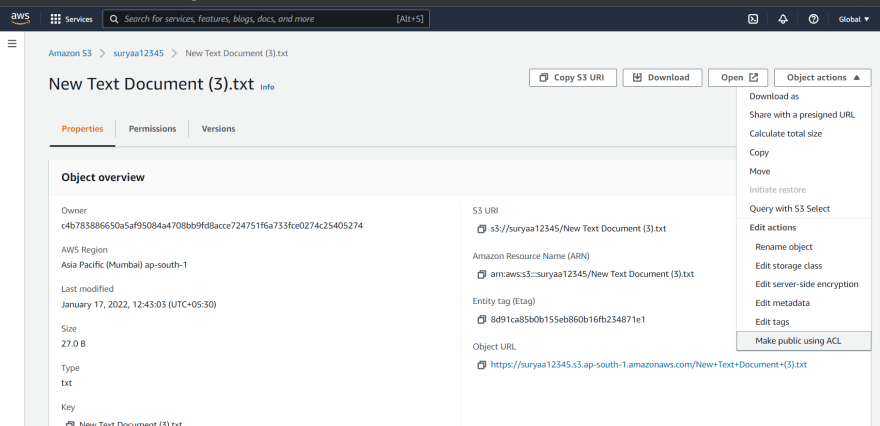
Task: Click Asia Pacific (Mumbai) ap-south-1 text
Action: click(x=124, y=265)
